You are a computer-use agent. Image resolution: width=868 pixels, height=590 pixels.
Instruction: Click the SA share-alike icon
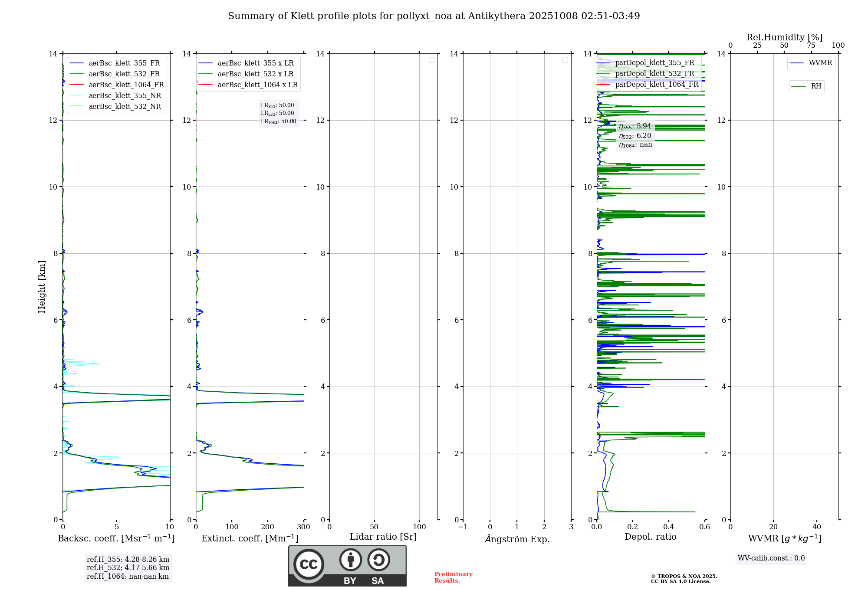click(x=378, y=560)
